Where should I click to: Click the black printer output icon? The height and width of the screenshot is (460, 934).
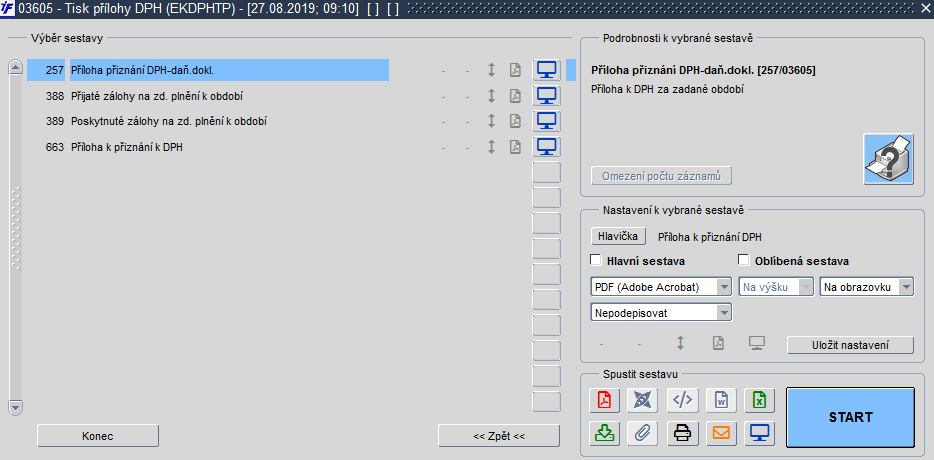[x=683, y=433]
